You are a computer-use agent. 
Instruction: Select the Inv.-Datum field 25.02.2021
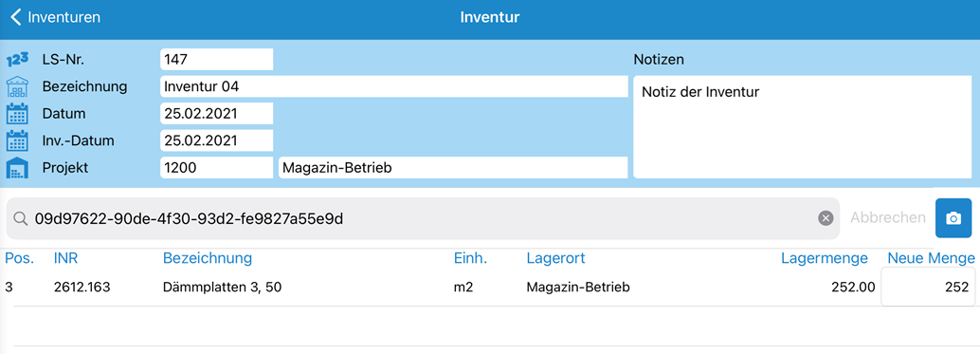pyautogui.click(x=216, y=140)
